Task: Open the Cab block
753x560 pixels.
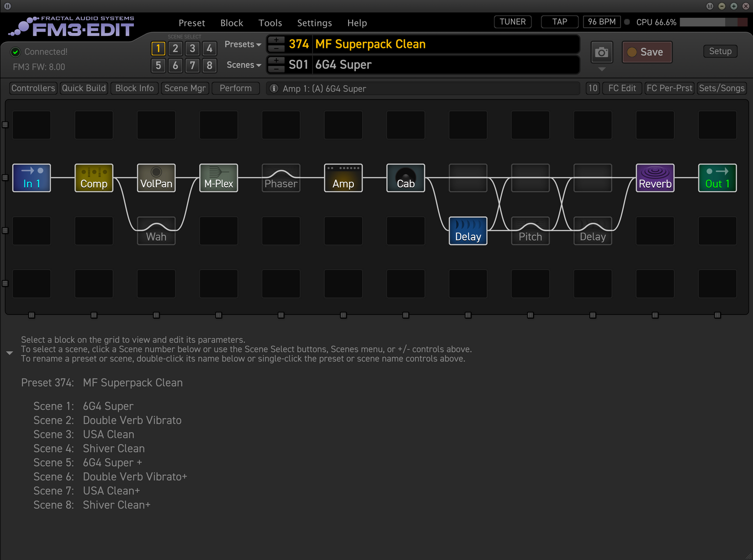Action: coord(405,178)
